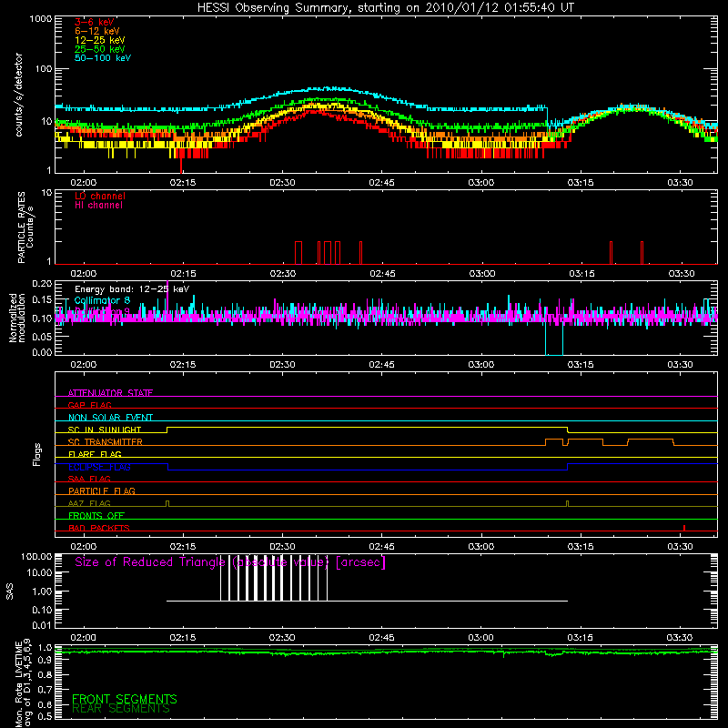The width and height of the screenshot is (728, 728).
Task: Click the SAS axis label
Action: click(10, 591)
